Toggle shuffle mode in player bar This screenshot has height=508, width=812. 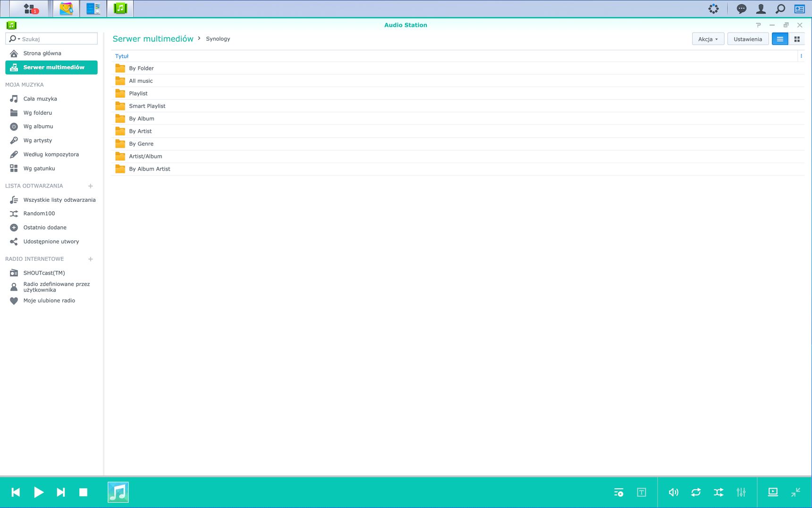click(719, 492)
